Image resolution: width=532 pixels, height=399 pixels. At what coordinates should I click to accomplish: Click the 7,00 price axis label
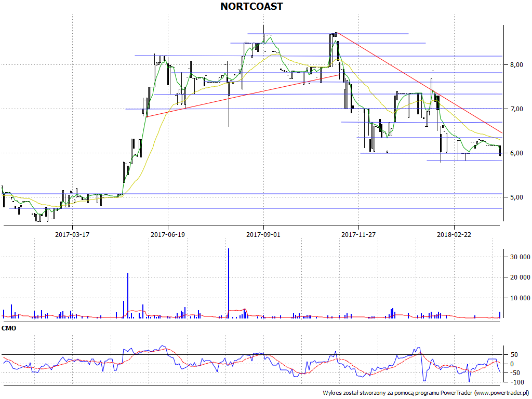[x=517, y=109]
